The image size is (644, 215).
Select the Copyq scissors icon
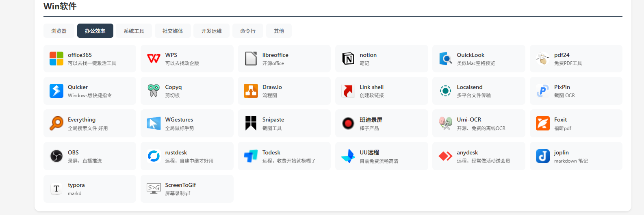pyautogui.click(x=154, y=91)
